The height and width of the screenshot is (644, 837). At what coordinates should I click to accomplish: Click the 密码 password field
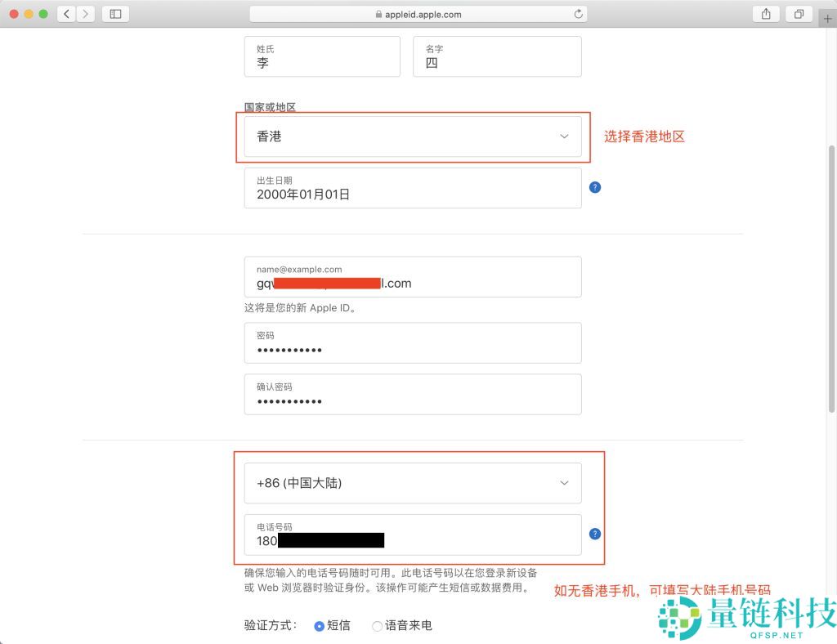[x=412, y=343]
